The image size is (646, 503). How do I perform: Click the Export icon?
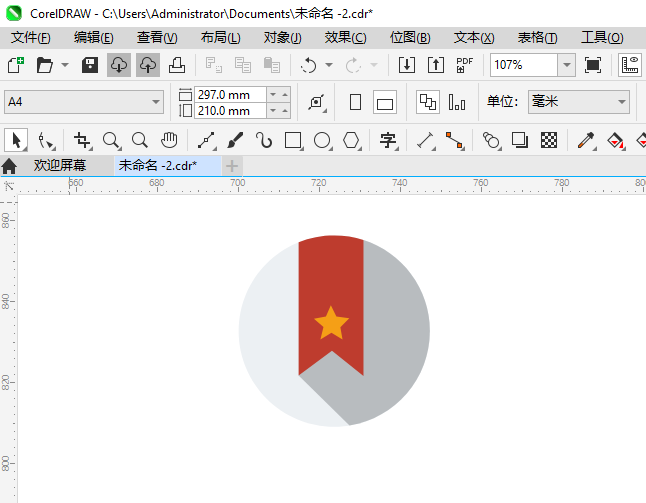point(435,65)
